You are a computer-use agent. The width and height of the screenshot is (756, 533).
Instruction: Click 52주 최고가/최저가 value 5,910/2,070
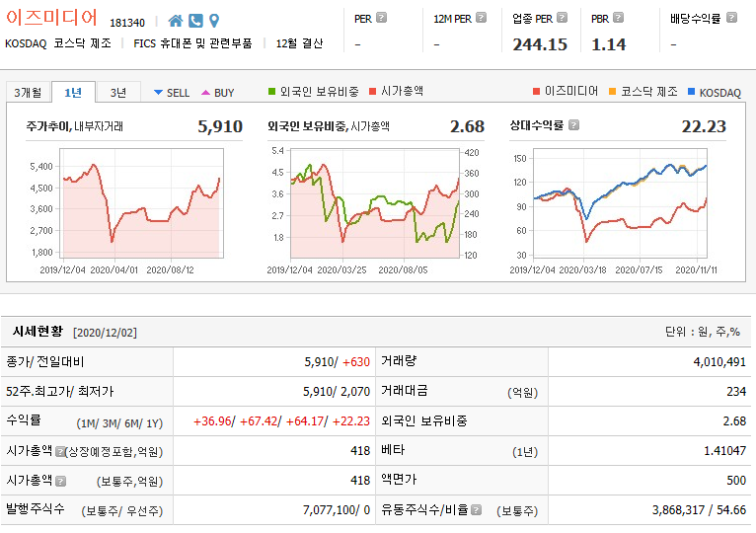click(x=337, y=392)
